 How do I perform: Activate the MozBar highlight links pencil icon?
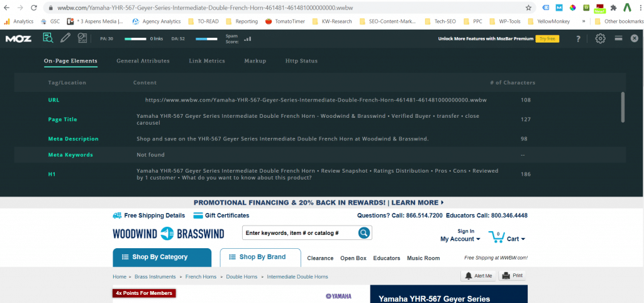coord(65,38)
